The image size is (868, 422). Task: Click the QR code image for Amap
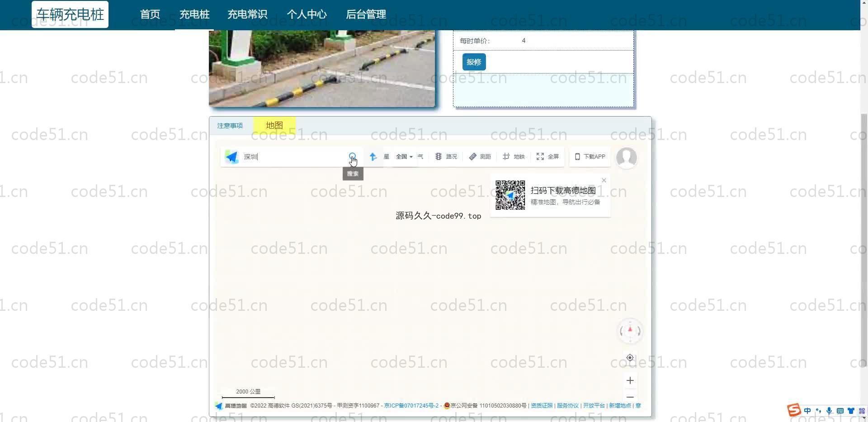(510, 195)
